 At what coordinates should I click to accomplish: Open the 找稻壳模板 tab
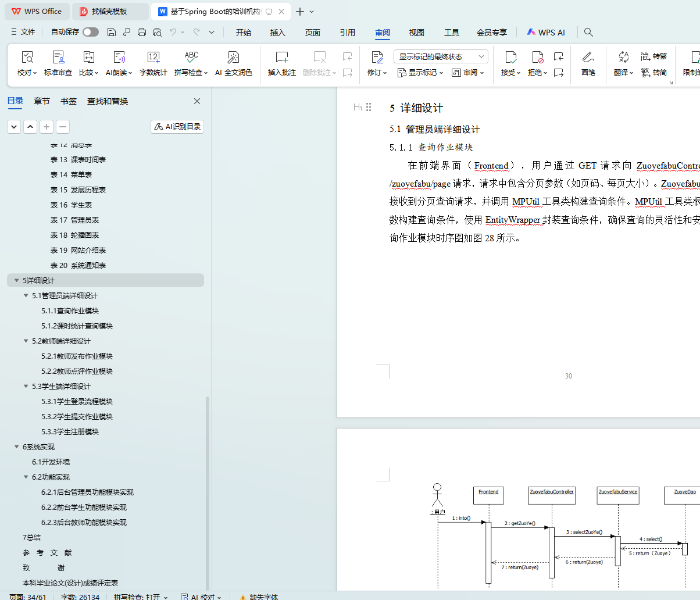109,12
